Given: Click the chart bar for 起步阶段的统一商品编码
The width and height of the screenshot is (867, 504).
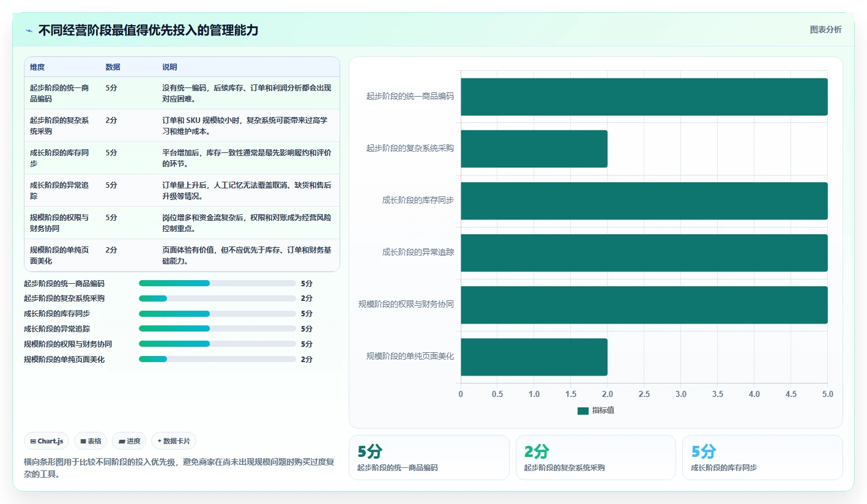Looking at the screenshot, I should pyautogui.click(x=644, y=97).
